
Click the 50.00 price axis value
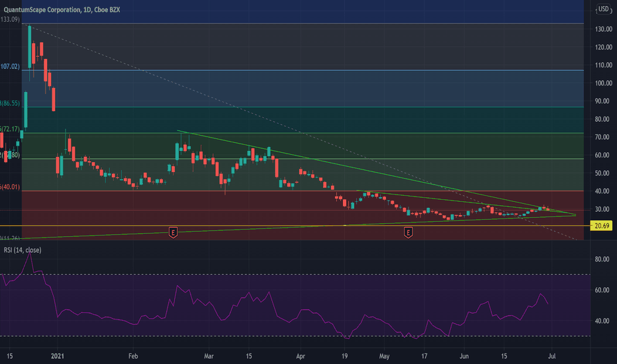[x=603, y=173]
